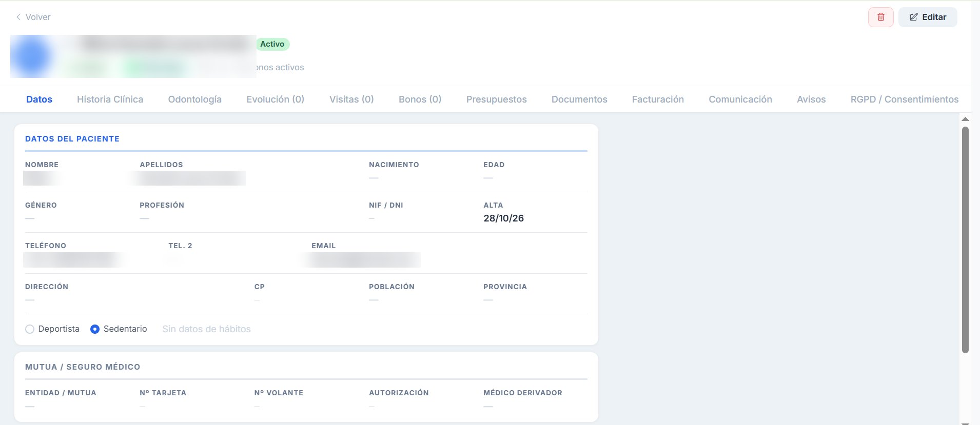Screen dimensions: 980x425
Task: Click the MUTUA / SEGURO MÉDICO heading
Action: point(83,367)
